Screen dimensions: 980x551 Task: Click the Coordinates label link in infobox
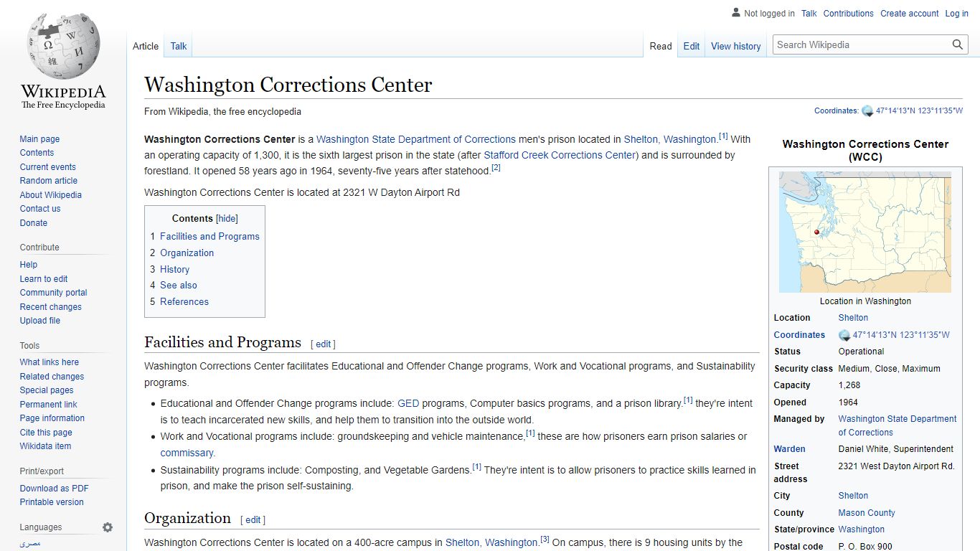pyautogui.click(x=799, y=335)
